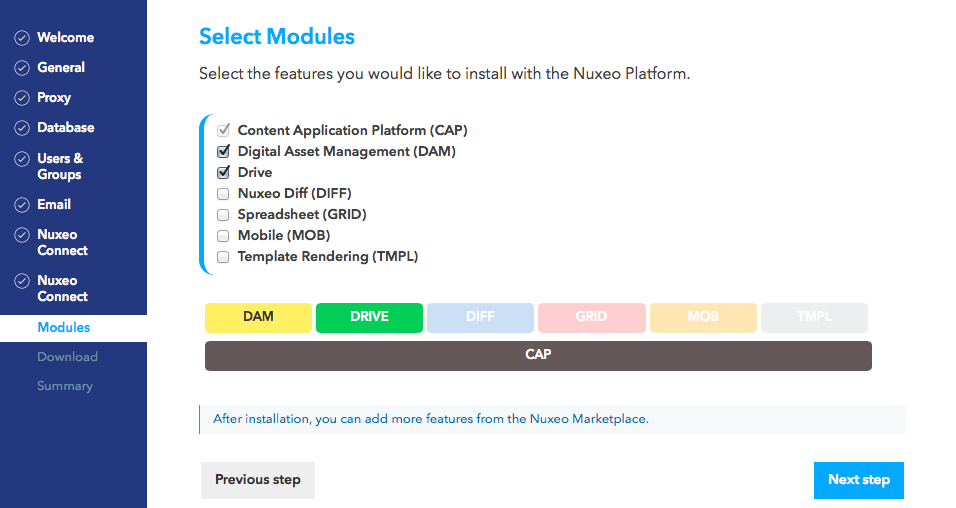Check the Mobile (MOB) checkbox
Screen dimensions: 956x508
coord(223,236)
